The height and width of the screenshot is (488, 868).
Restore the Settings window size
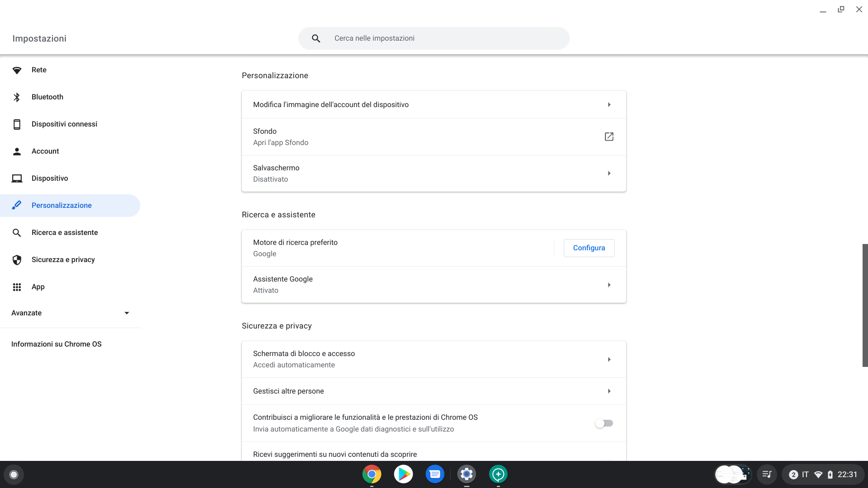[841, 9]
